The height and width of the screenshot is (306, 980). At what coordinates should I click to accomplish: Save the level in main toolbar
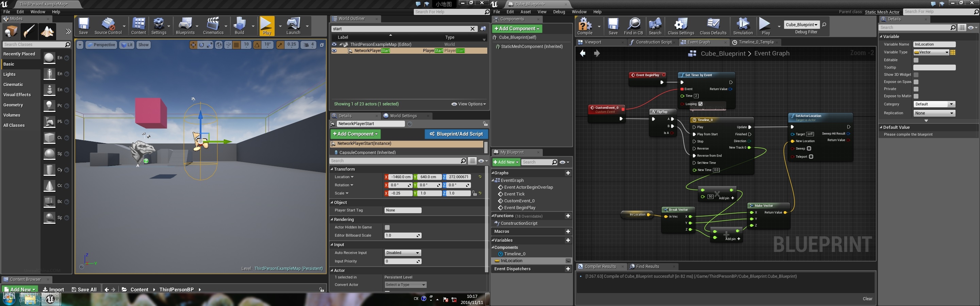click(83, 26)
